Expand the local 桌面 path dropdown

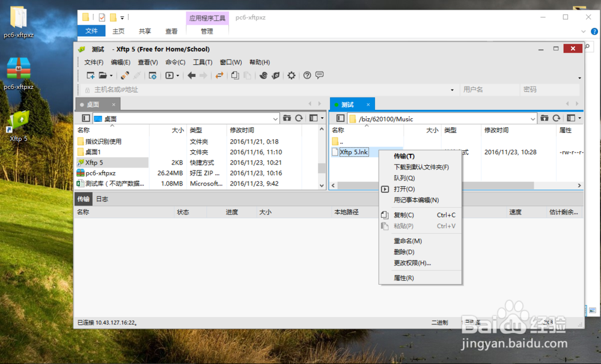click(x=275, y=119)
